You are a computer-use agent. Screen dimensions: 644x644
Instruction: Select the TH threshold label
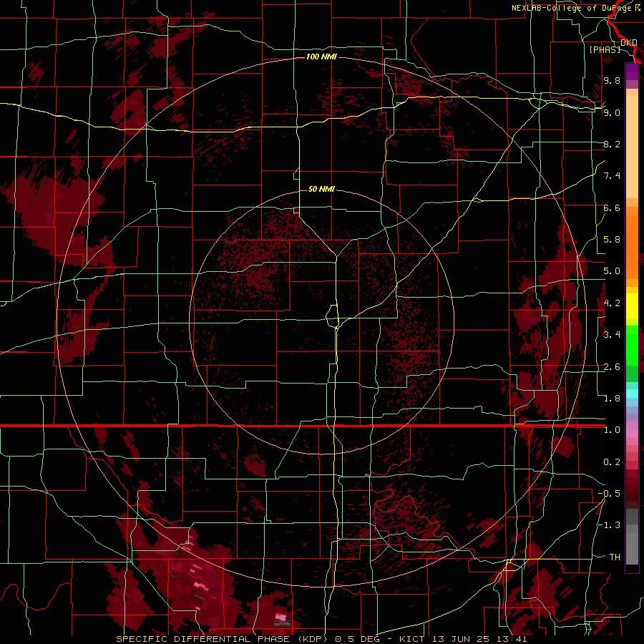point(615,557)
